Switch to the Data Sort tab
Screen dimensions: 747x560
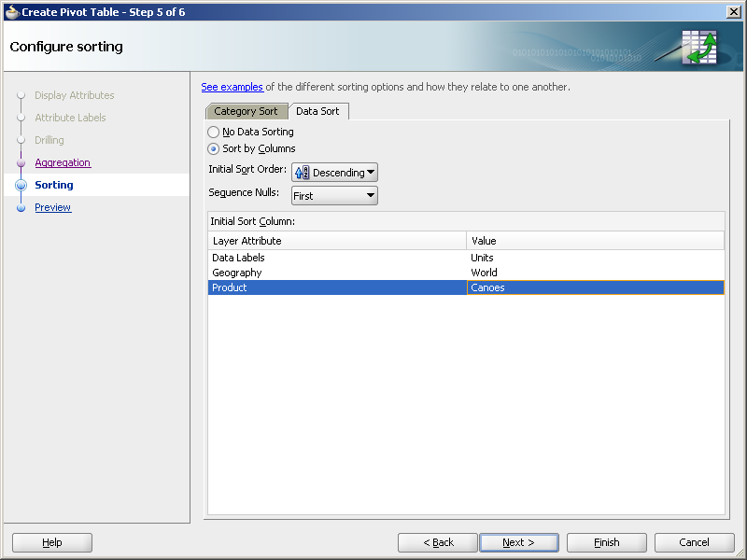(x=318, y=110)
